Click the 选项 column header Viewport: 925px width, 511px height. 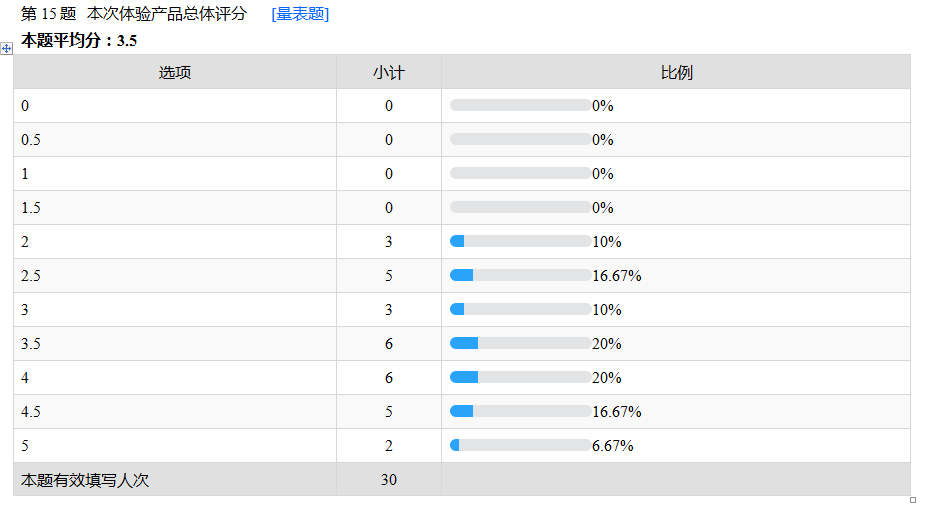175,72
